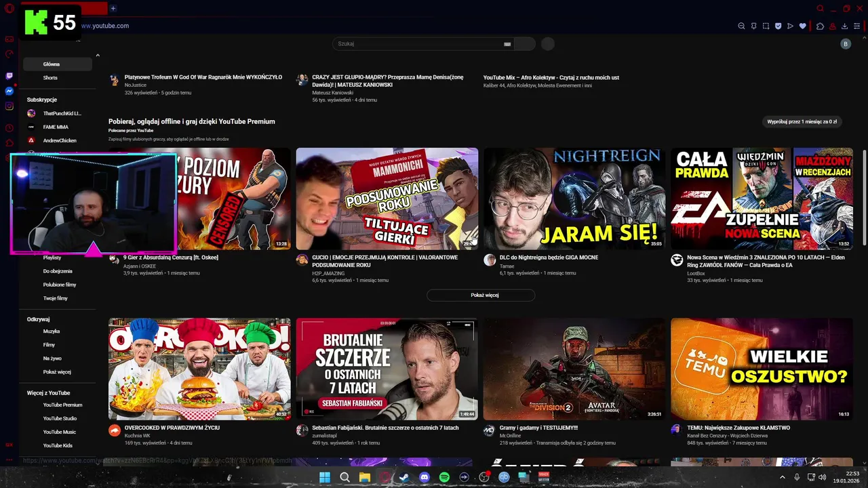Open the downloads icon in toolbar

[844, 26]
